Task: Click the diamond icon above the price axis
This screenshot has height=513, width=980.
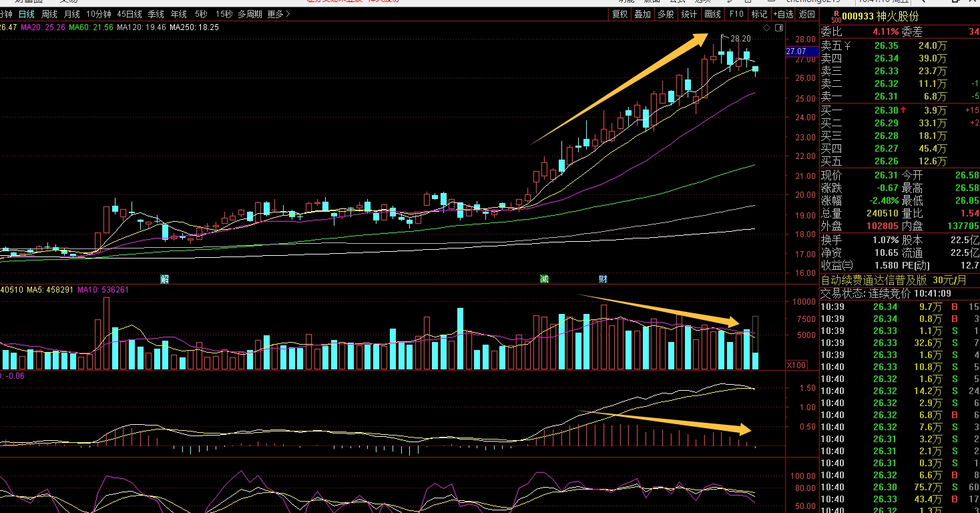Action: (x=768, y=27)
